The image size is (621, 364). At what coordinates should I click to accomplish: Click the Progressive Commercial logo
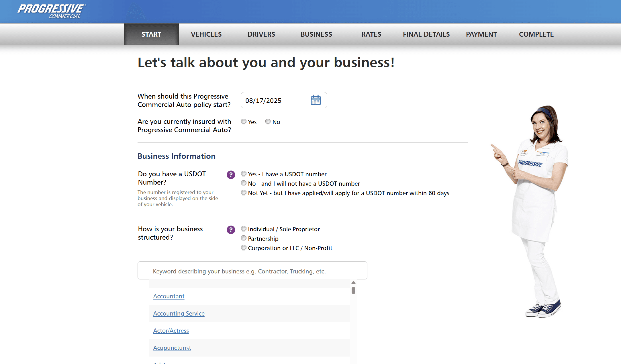(x=52, y=11)
